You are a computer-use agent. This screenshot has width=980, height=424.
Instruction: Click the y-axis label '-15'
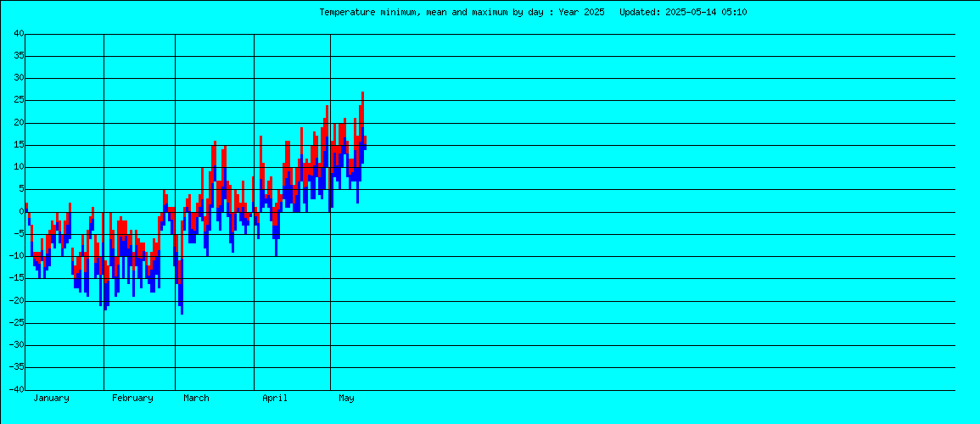click(x=16, y=278)
